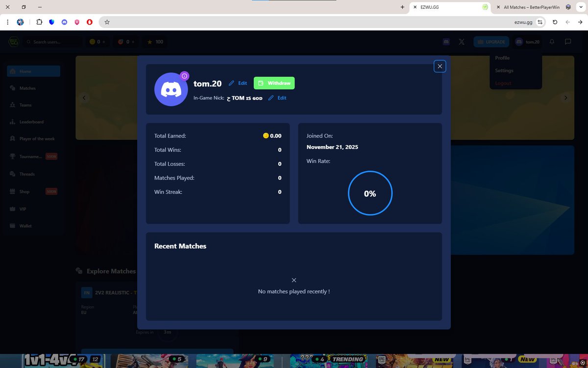
Task: Close the EZWU.GG browser tab
Action: tap(415, 7)
